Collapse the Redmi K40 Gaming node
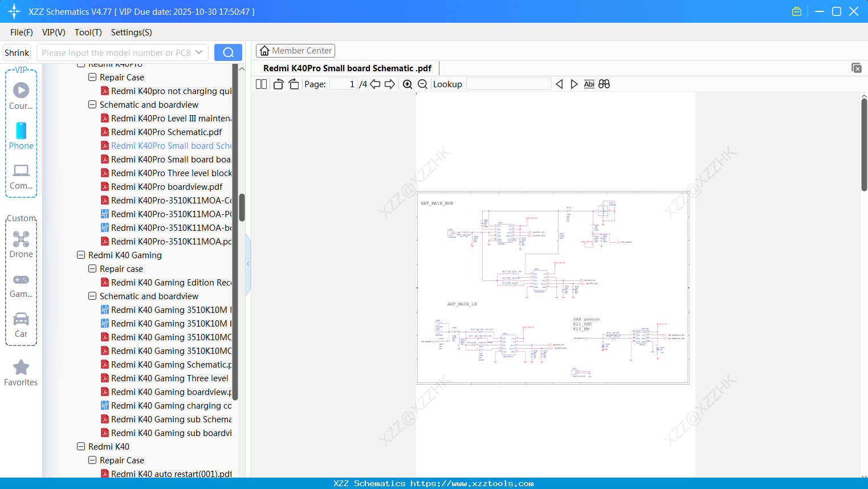The image size is (868, 489). 81,255
